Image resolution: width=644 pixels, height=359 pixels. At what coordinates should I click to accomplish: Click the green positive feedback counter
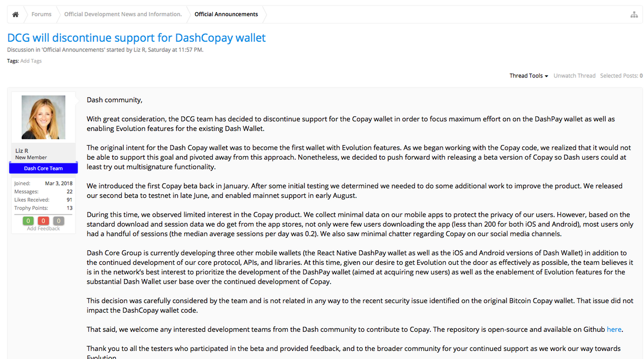pyautogui.click(x=28, y=221)
